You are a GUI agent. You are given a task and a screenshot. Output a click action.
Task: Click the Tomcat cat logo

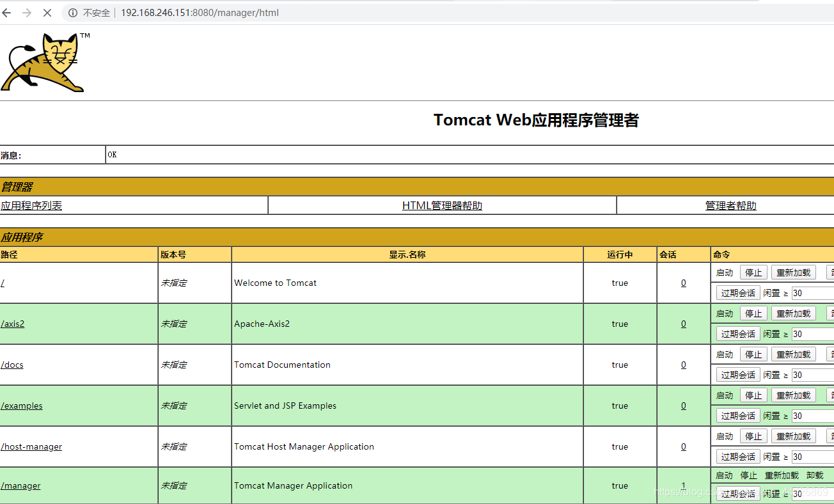[x=42, y=63]
